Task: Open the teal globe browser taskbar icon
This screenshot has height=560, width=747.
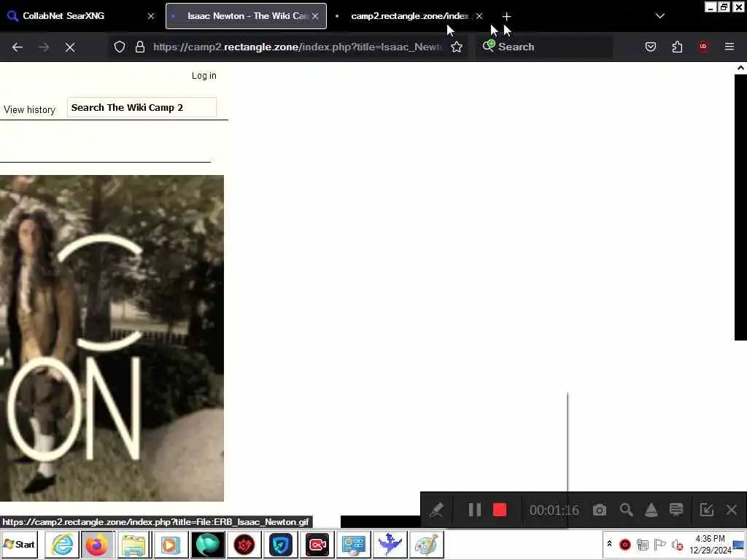Action: click(207, 544)
